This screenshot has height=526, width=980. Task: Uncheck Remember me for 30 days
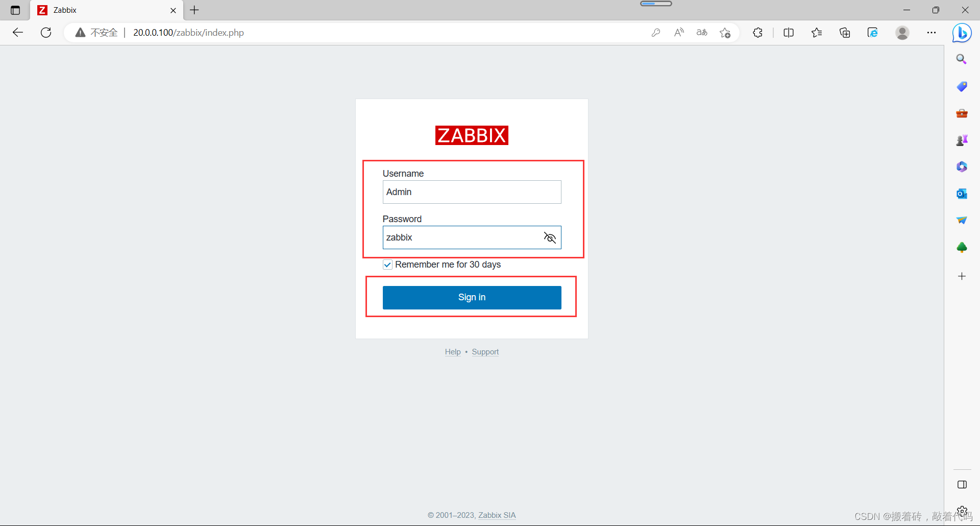[387, 265]
